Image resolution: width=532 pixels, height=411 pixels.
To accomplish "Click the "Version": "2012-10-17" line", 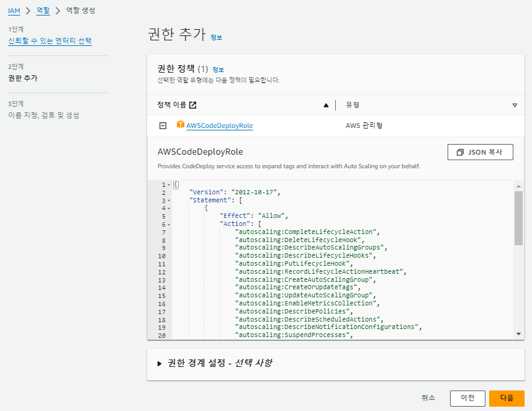I will tap(235, 192).
